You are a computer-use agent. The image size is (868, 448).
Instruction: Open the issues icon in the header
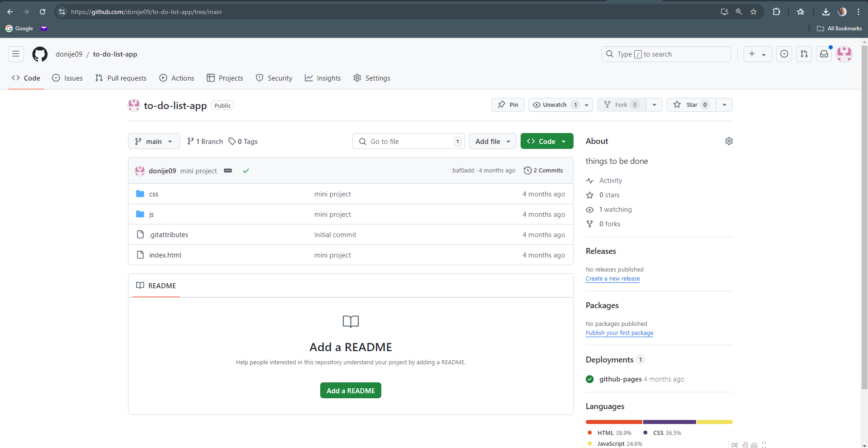click(784, 54)
